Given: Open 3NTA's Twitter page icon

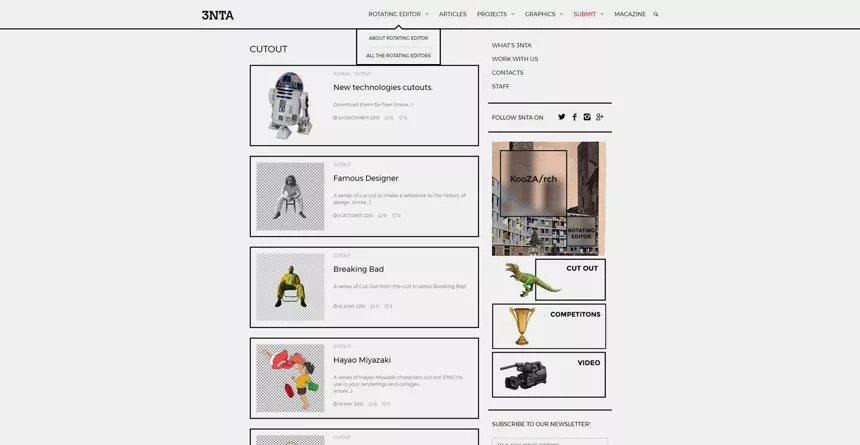Looking at the screenshot, I should (x=561, y=117).
